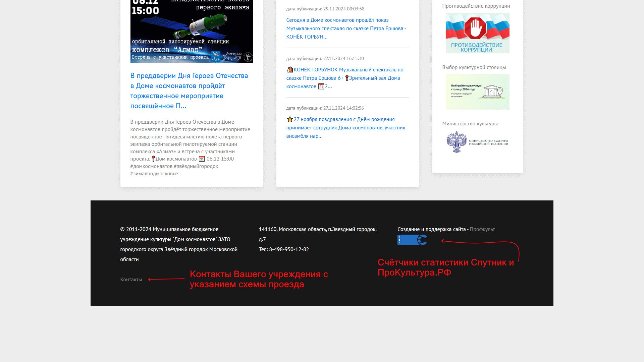Open the Алмаз station event poster image
Viewport: 644px width, 362px height.
[192, 31]
